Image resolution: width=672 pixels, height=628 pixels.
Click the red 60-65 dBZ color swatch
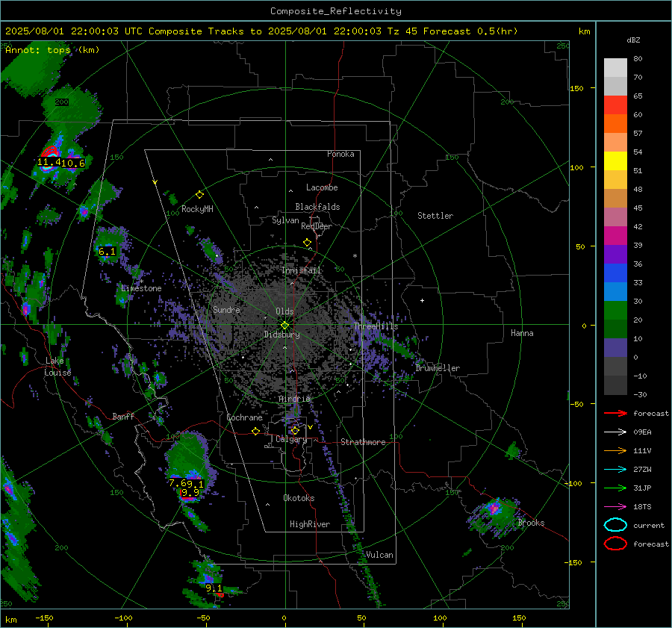(615, 105)
